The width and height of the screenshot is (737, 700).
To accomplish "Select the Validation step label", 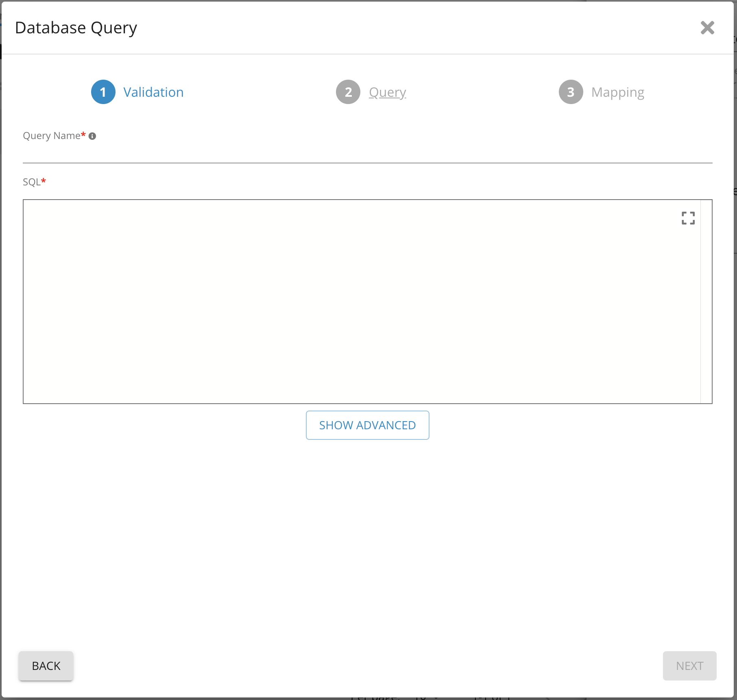I will coord(153,92).
